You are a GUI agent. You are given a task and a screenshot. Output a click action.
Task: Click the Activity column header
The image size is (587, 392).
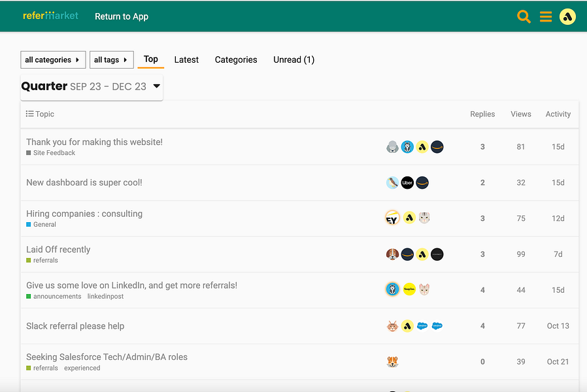(558, 114)
